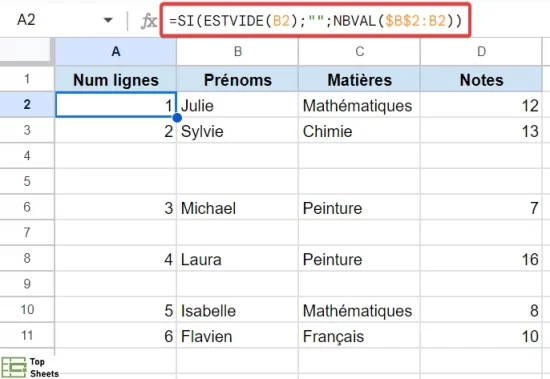550x379 pixels.
Task: Select Laura's "Peinture" cell
Action: [x=359, y=258]
